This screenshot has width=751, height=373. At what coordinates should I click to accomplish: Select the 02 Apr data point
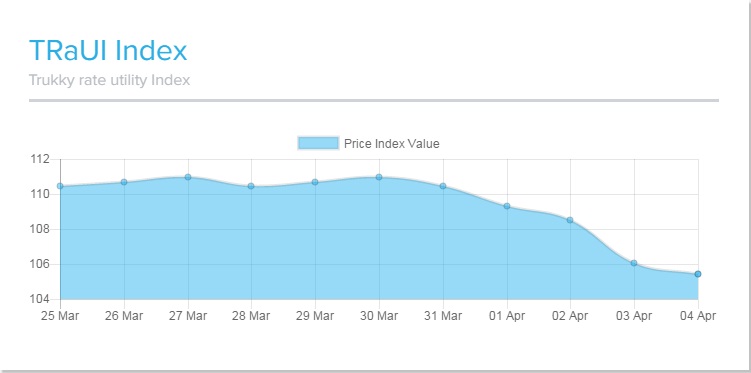coord(570,220)
